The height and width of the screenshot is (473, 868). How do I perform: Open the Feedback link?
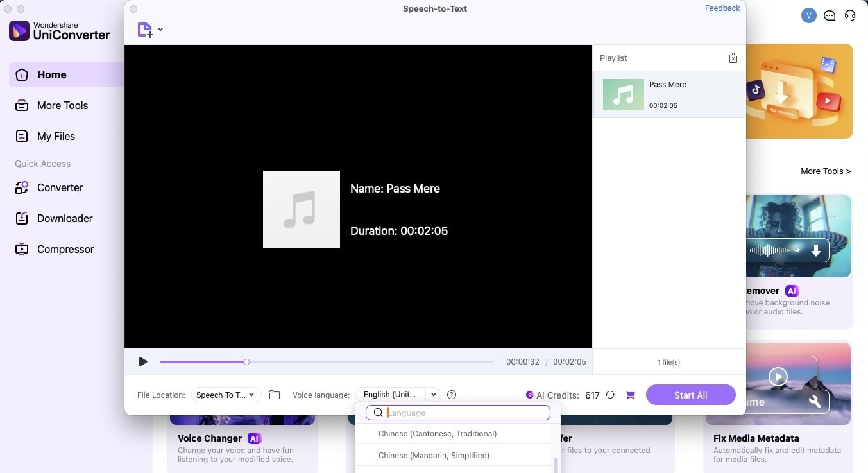click(722, 8)
